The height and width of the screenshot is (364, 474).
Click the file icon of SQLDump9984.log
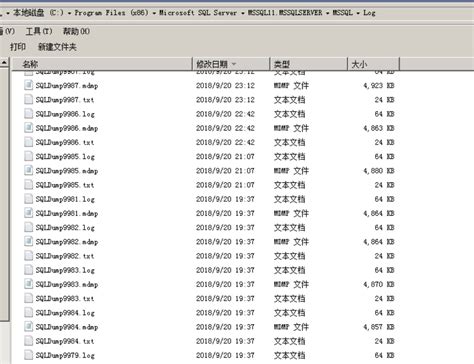coord(29,313)
